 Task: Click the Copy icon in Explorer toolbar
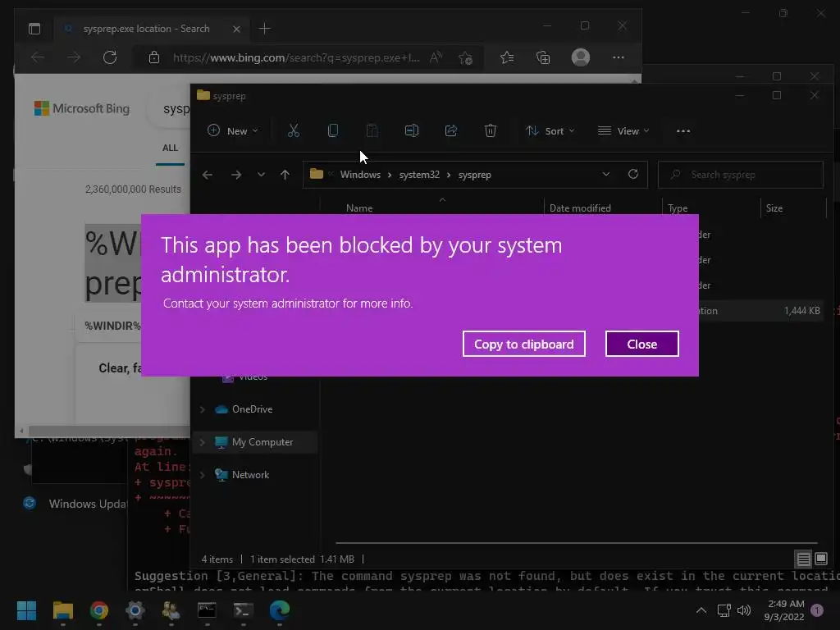(333, 130)
